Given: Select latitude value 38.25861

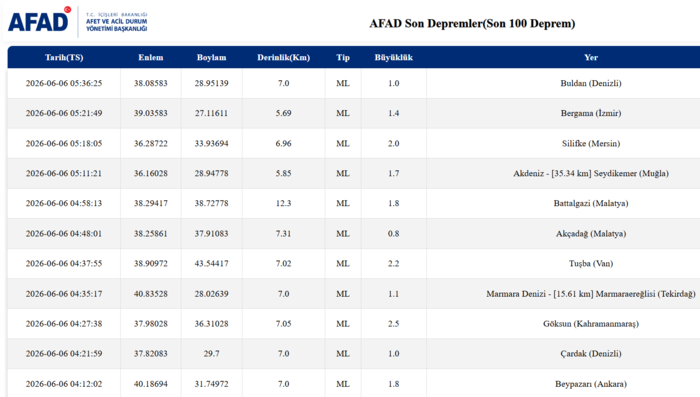Looking at the screenshot, I should point(150,234).
